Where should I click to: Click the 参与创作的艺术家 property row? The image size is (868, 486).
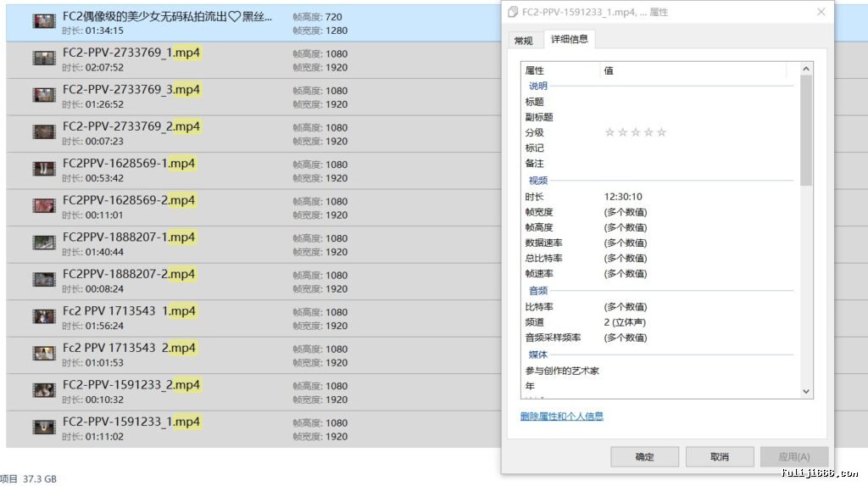(659, 371)
